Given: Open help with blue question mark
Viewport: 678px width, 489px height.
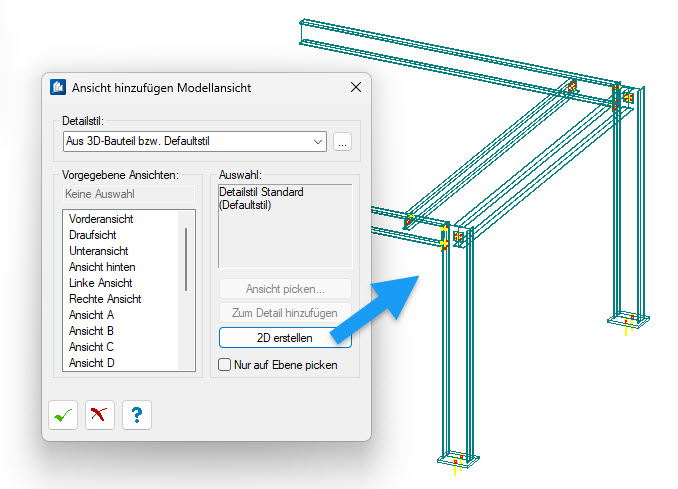Looking at the screenshot, I should [137, 415].
